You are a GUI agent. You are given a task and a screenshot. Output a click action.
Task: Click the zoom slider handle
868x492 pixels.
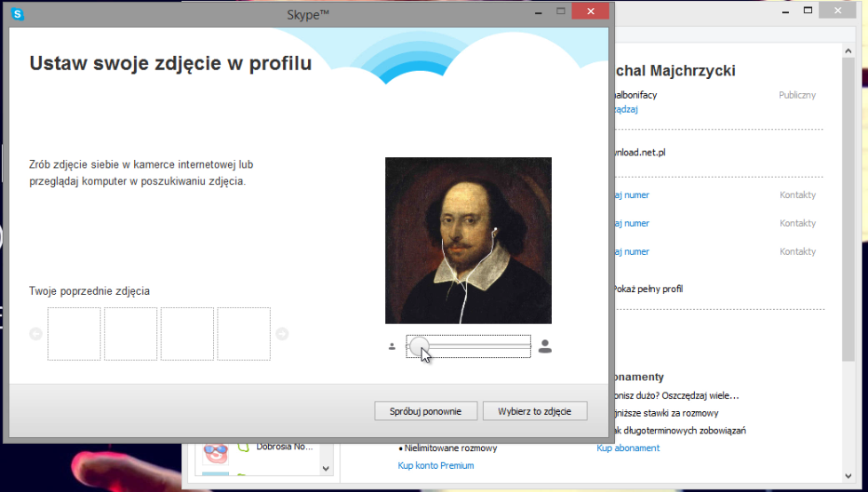pos(419,346)
